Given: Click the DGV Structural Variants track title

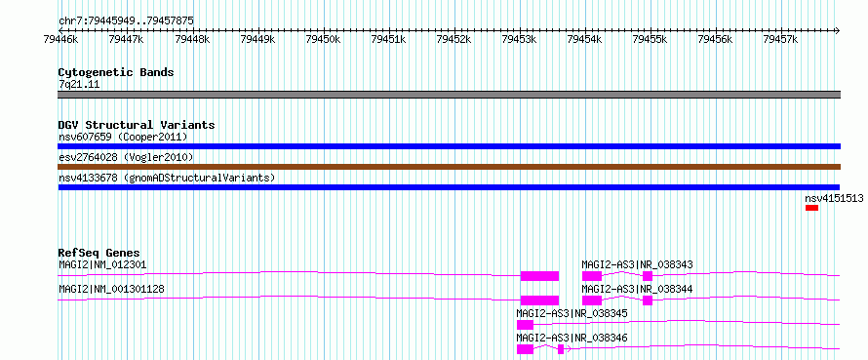Looking at the screenshot, I should (137, 125).
